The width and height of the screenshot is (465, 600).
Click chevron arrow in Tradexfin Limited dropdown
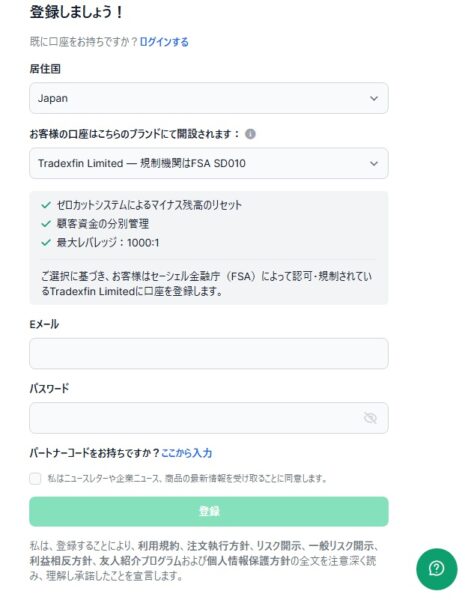[x=374, y=164]
